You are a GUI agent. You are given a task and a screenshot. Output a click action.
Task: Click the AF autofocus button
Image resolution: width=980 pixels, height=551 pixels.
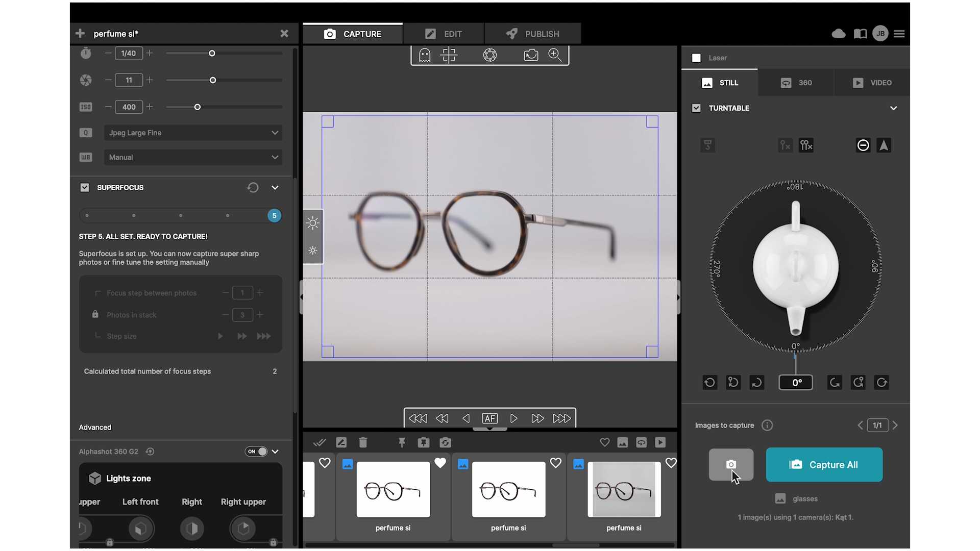[489, 418]
